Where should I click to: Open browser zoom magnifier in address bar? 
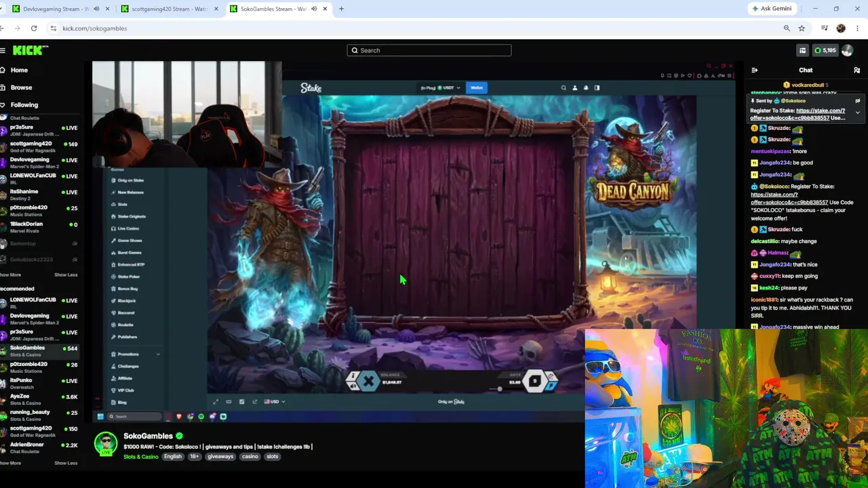(787, 28)
